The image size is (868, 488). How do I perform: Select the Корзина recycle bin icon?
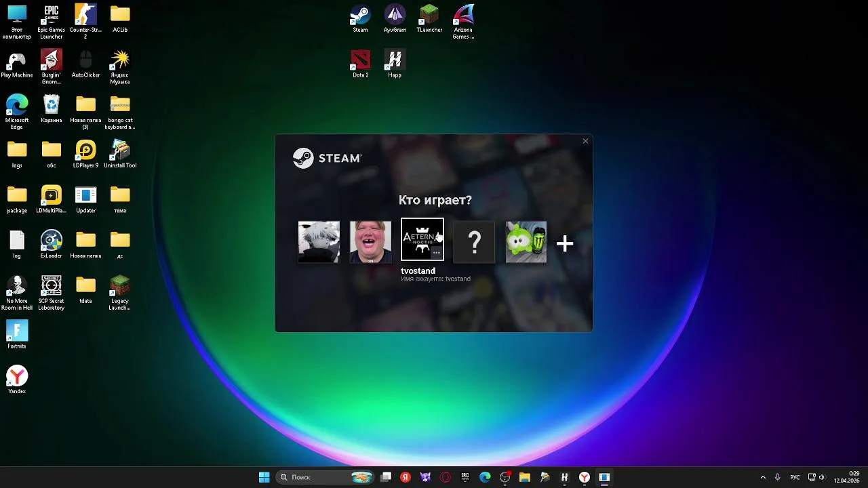coord(51,109)
